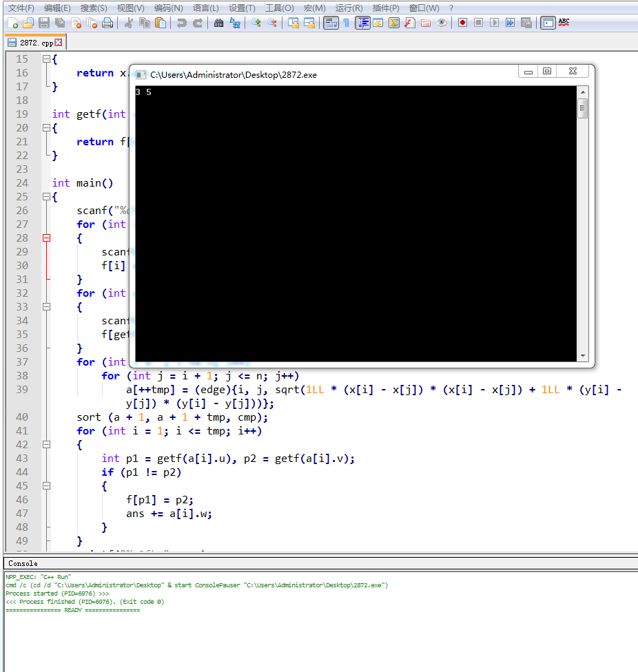Click console scrollbar up arrow
Screen dimensions: 638x672
click(582, 92)
